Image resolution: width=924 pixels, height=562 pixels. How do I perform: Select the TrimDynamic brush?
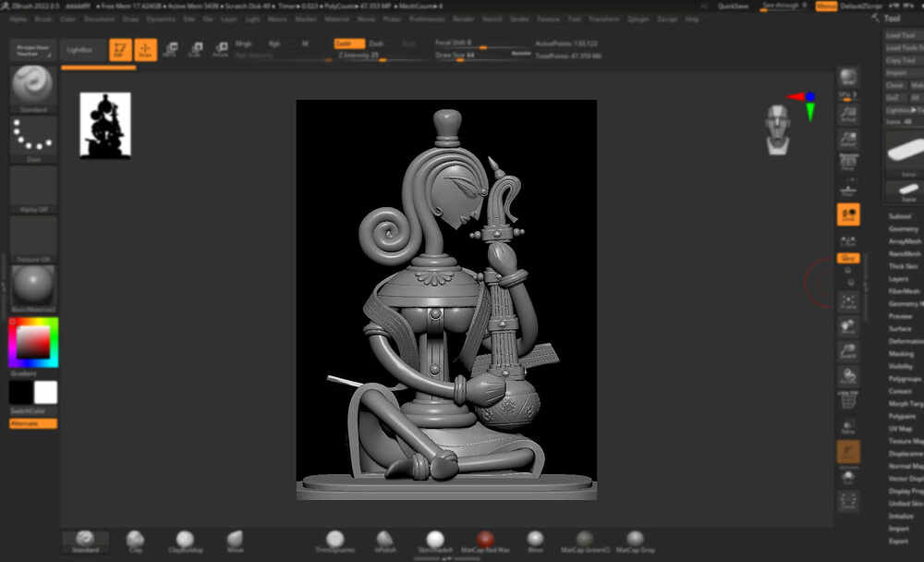tap(334, 542)
